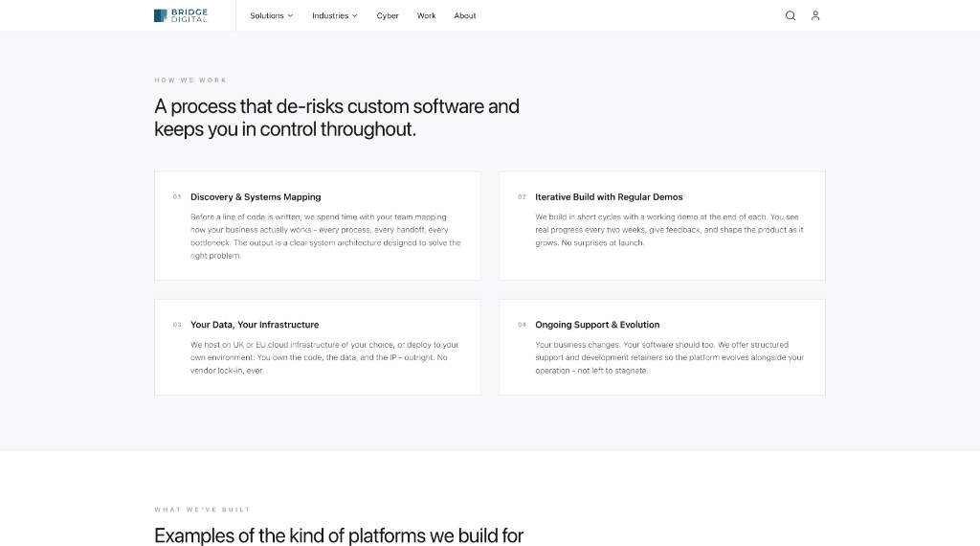Go to Bridge Digital logo home
This screenshot has height=546, width=980.
point(181,15)
